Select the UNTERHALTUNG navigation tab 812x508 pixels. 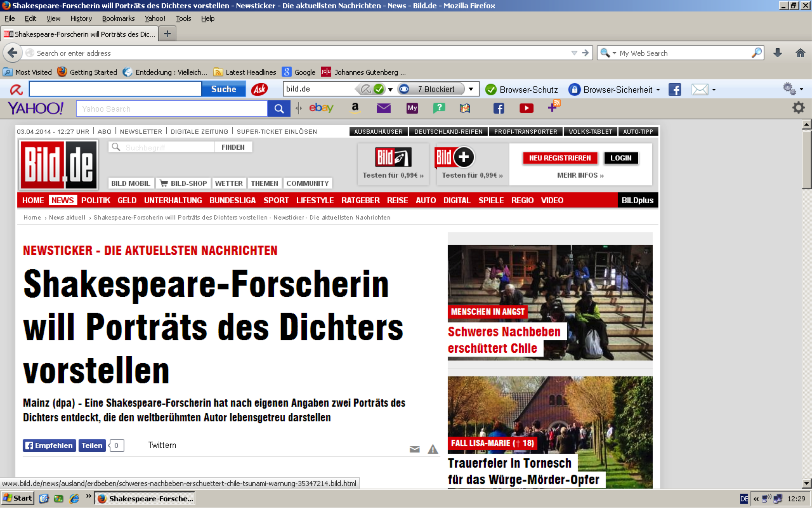[173, 200]
